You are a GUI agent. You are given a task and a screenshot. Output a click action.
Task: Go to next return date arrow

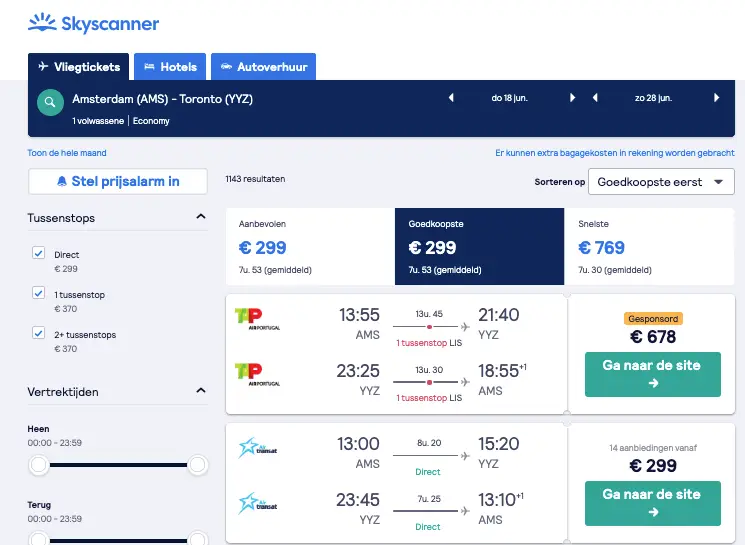pyautogui.click(x=716, y=98)
